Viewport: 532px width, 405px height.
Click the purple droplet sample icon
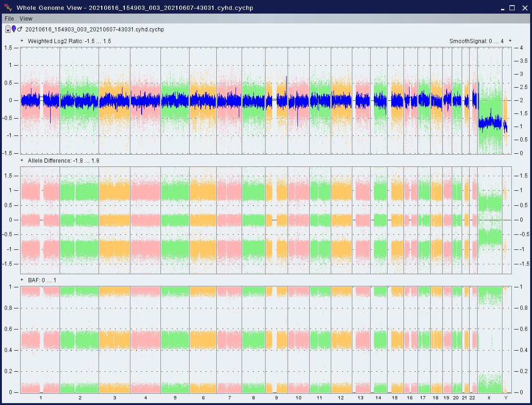click(x=14, y=29)
